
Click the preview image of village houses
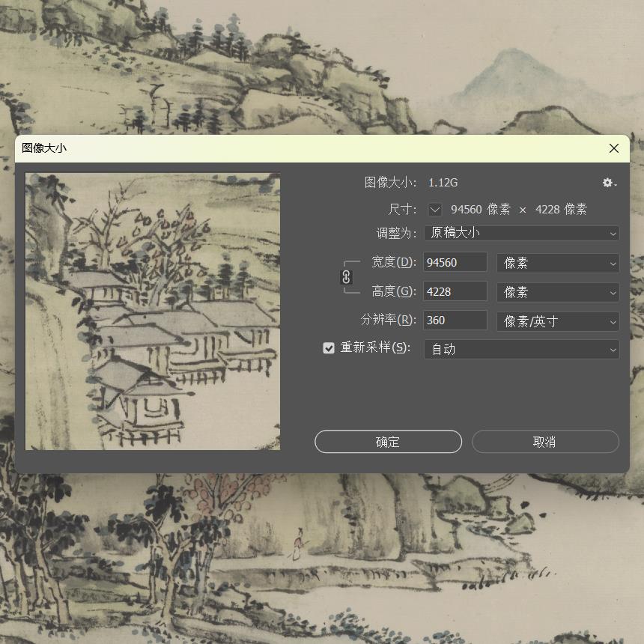coord(153,312)
